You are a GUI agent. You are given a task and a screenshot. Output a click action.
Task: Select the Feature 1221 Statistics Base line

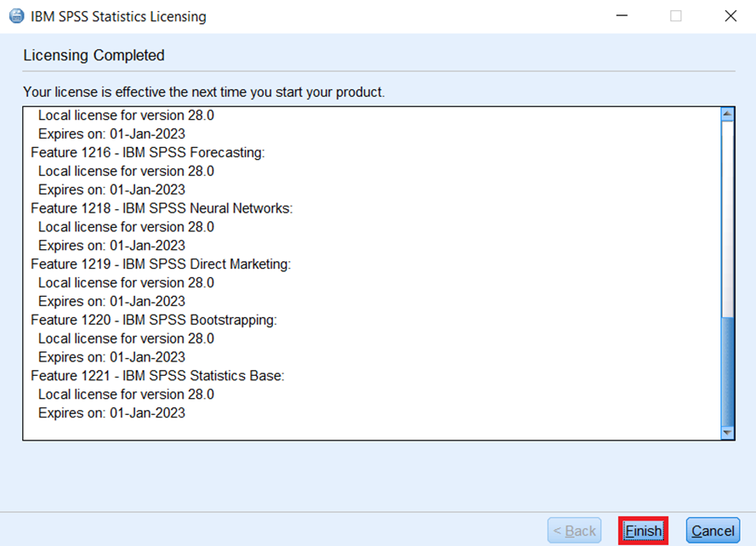(x=157, y=376)
